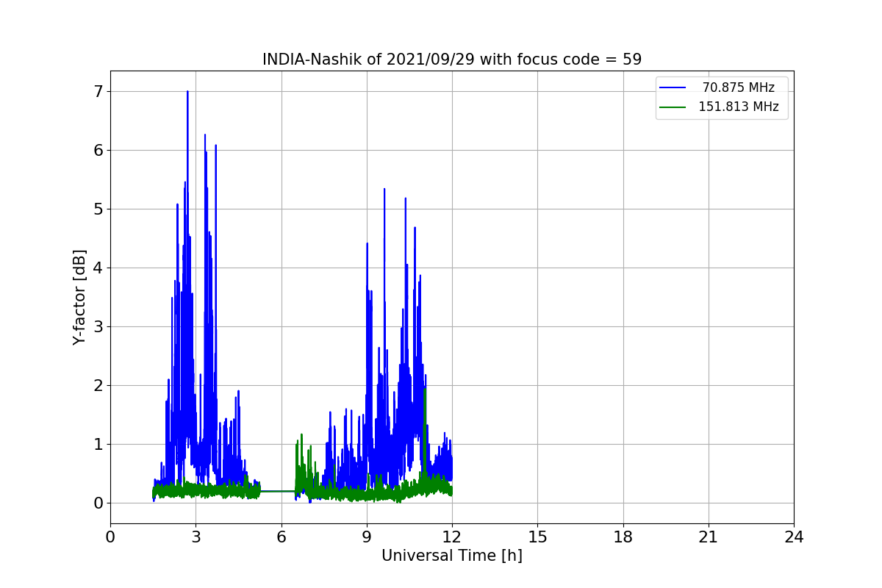Viewport: 882px width, 588px height.
Task: Click the x-axis tick label 9
Action: coord(367,537)
